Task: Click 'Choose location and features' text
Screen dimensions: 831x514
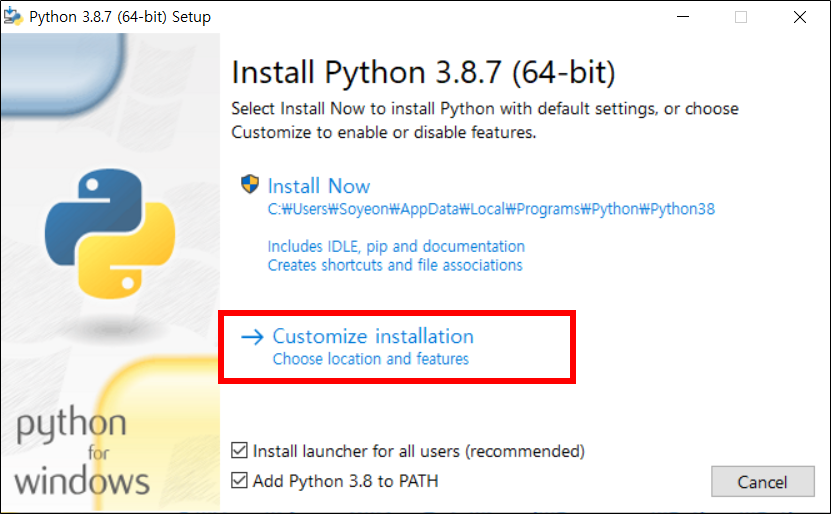Action: point(370,359)
